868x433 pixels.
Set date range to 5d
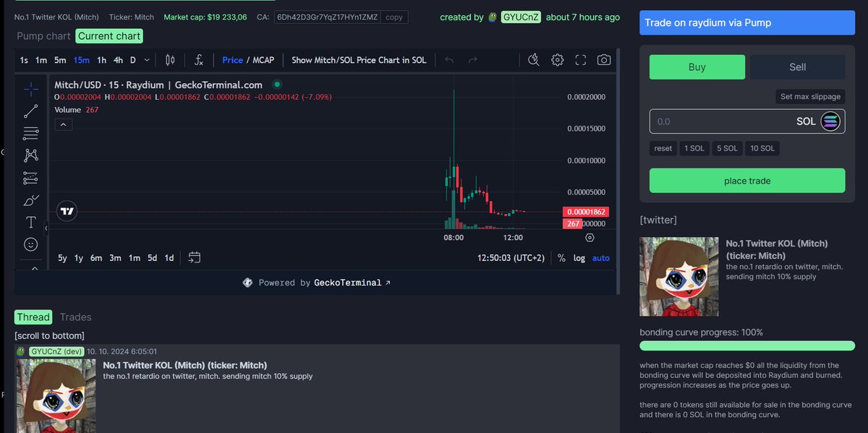click(152, 258)
